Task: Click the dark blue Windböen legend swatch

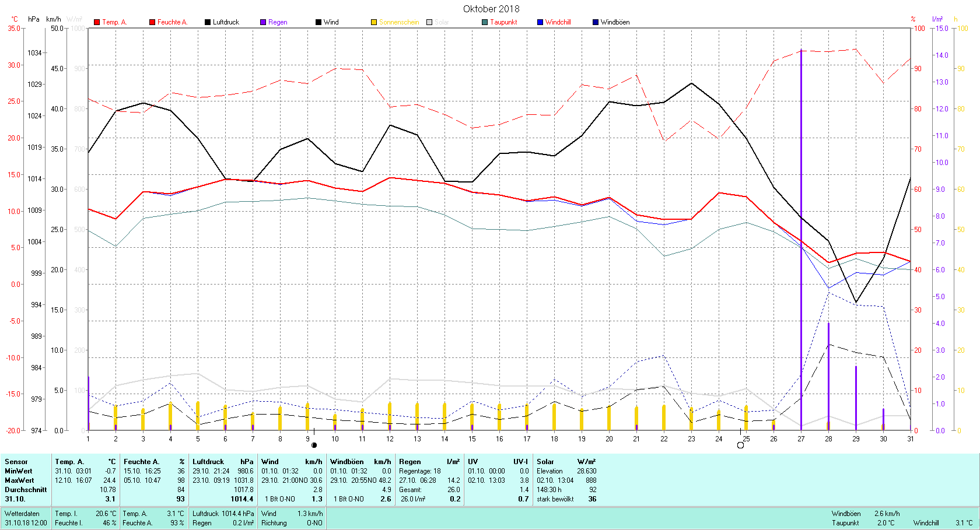Action: 596,22
